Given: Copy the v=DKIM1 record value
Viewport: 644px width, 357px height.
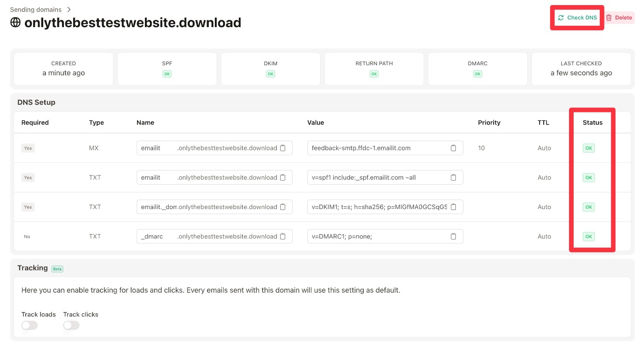Looking at the screenshot, I should (453, 207).
